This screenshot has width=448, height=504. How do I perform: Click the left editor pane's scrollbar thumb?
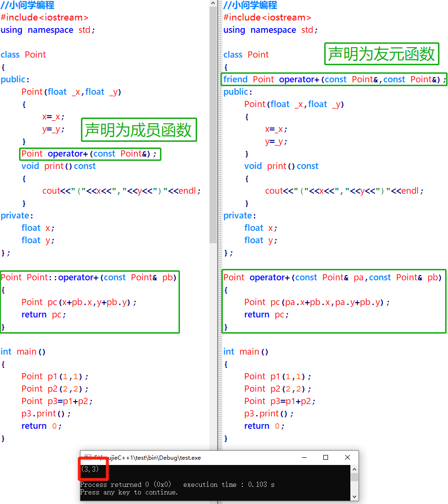pyautogui.click(x=213, y=125)
